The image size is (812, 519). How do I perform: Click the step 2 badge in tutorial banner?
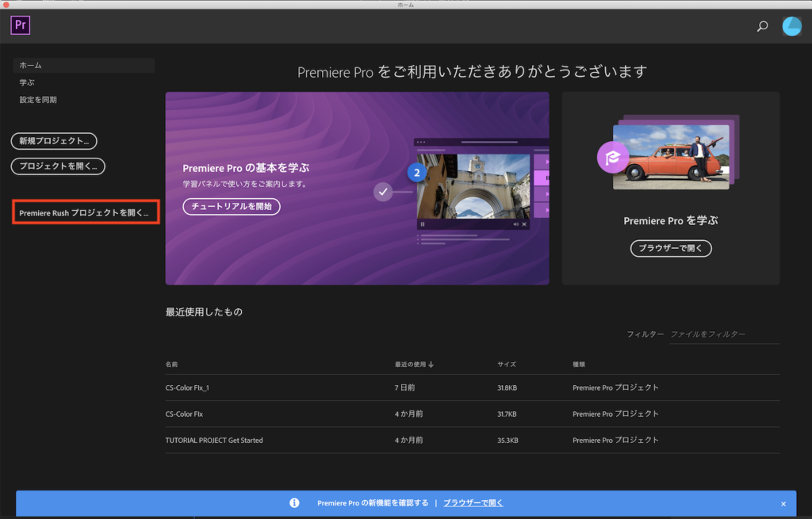coord(417,172)
